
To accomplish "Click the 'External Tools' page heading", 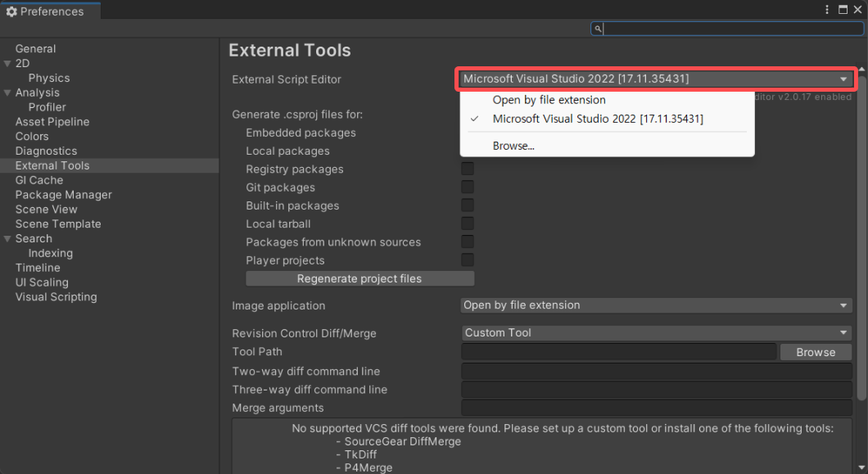I will pyautogui.click(x=290, y=51).
